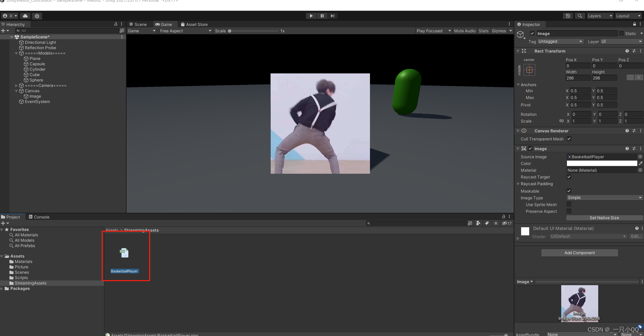Toggle the blueprint mode button

coord(631,77)
